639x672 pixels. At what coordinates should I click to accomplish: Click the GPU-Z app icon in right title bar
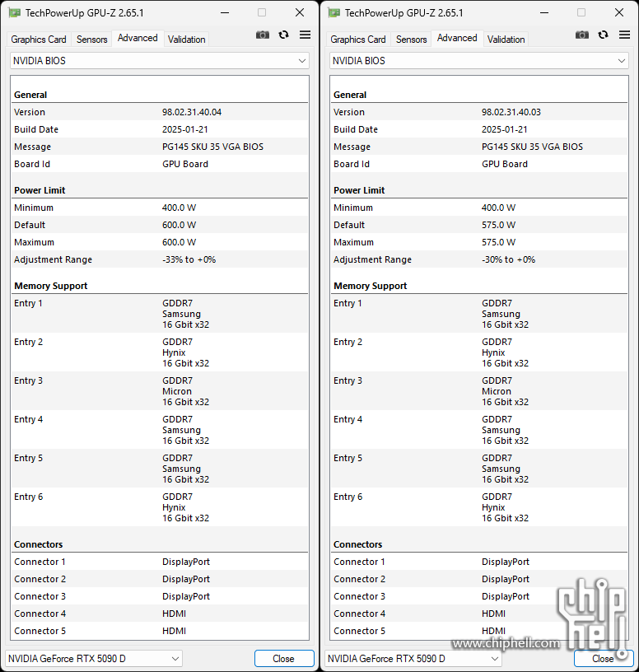334,13
